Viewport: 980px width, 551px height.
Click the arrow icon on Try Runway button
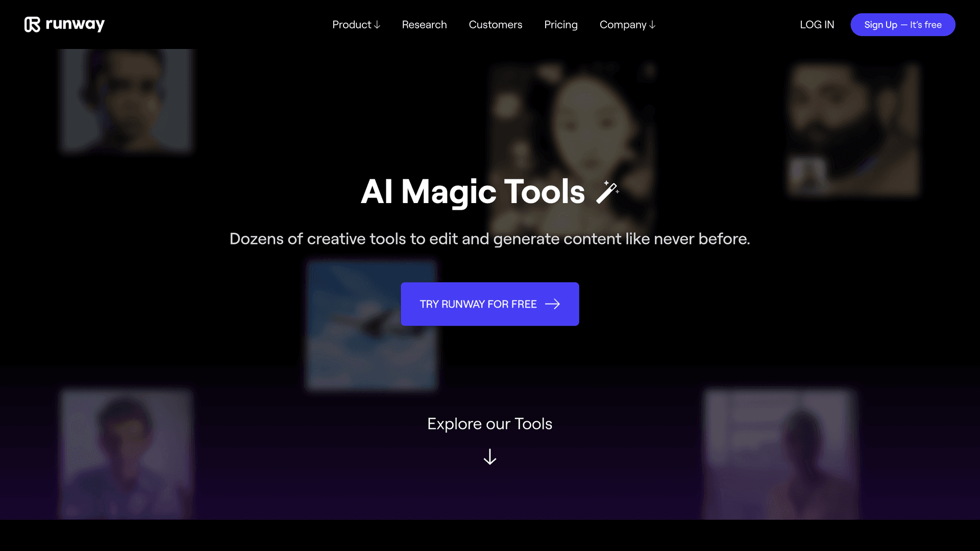click(552, 304)
